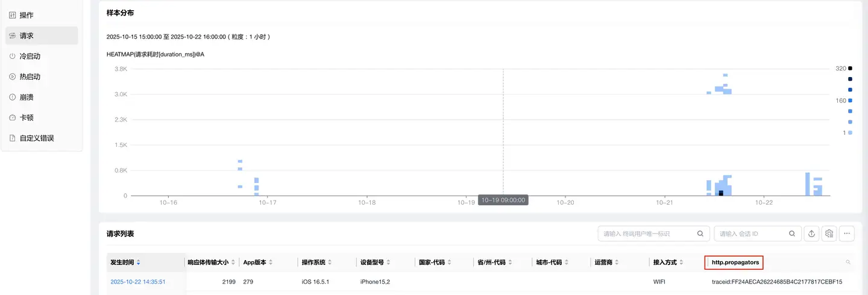Click the 320 darkest heatmap legend swatch
Screen dimensions: 868x295
(x=850, y=69)
